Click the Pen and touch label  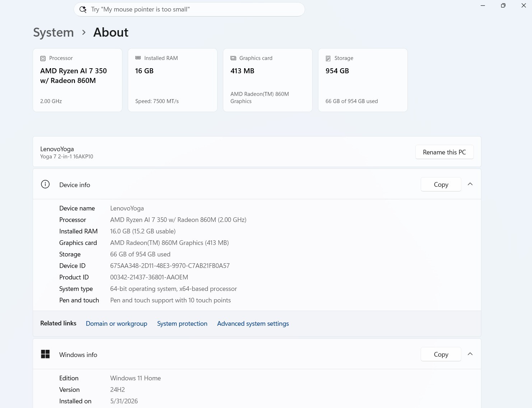79,300
